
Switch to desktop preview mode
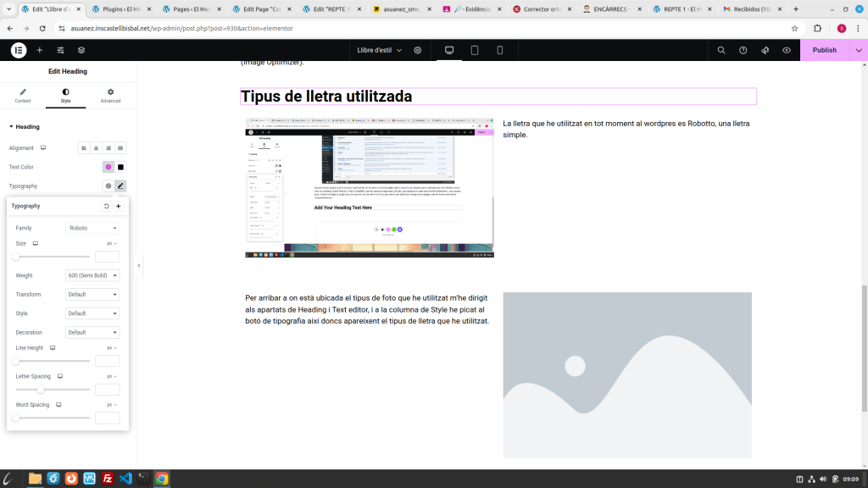coord(449,50)
